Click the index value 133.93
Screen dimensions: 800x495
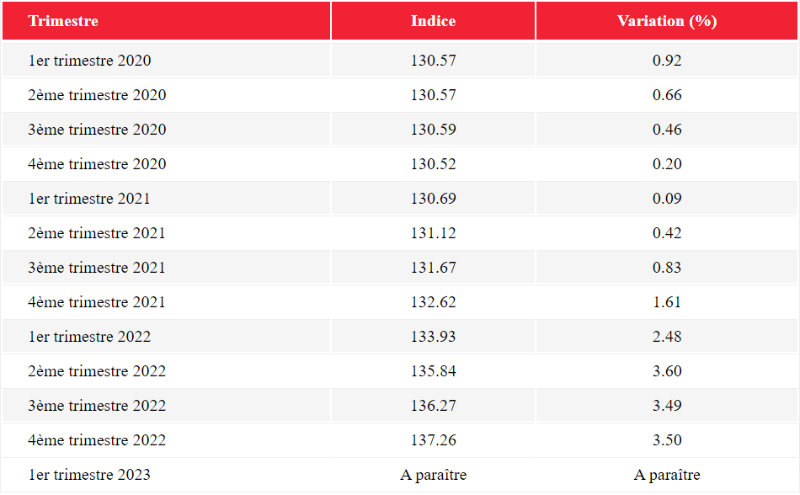(x=433, y=337)
